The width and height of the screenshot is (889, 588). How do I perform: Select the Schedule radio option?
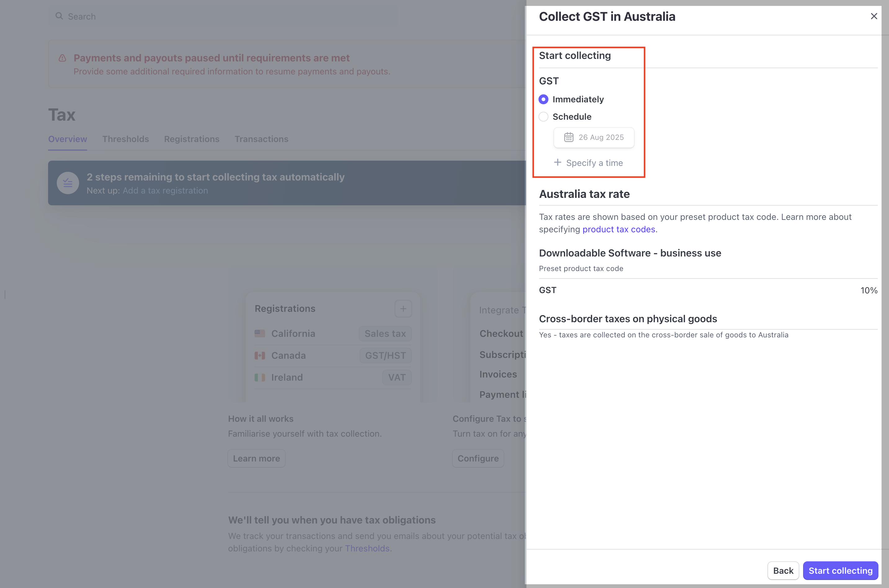tap(543, 117)
